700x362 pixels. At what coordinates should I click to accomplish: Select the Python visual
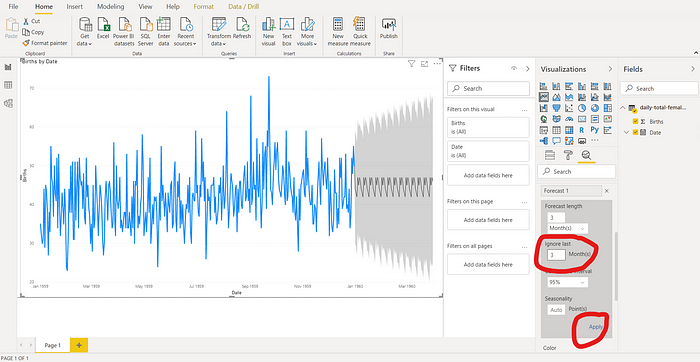pos(595,130)
